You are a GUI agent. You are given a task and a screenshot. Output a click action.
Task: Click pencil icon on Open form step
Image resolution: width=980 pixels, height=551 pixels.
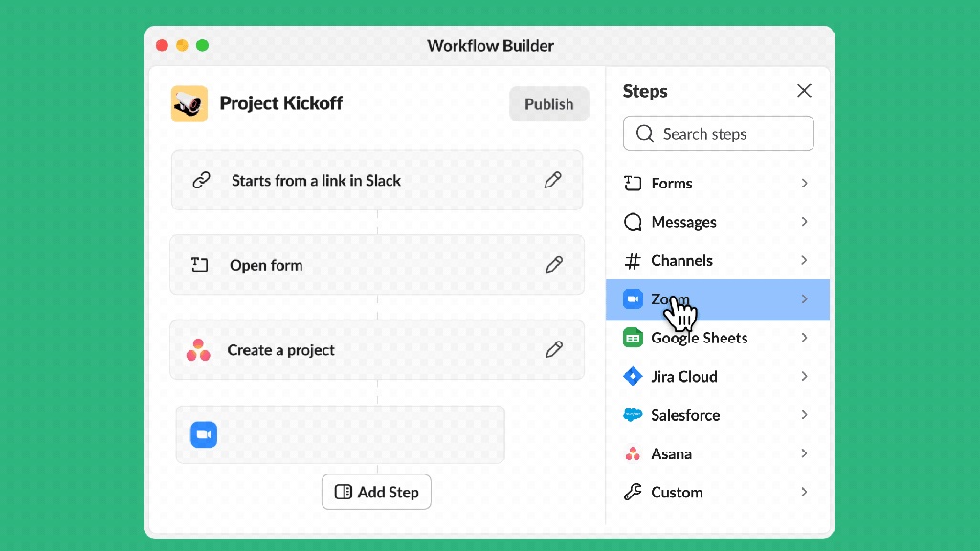tap(554, 265)
